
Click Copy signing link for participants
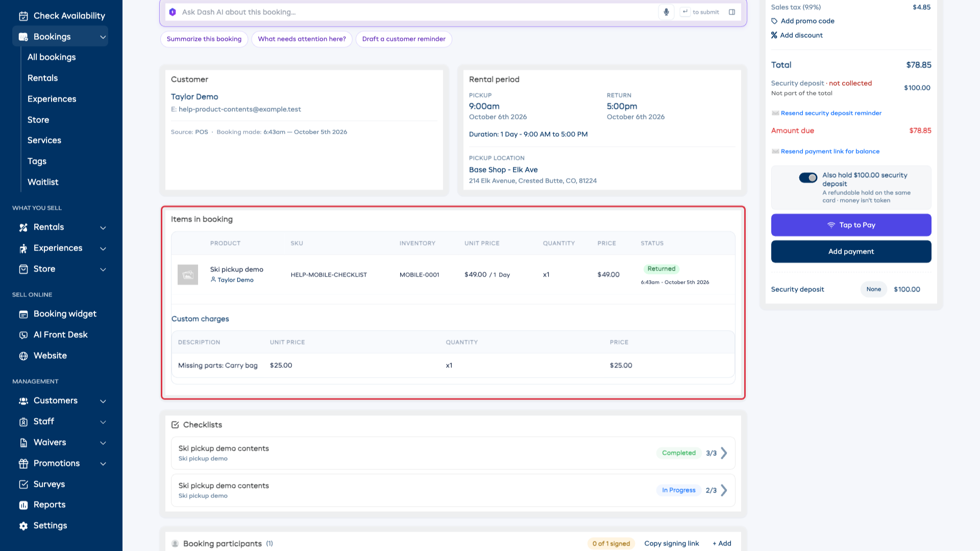[671, 543]
